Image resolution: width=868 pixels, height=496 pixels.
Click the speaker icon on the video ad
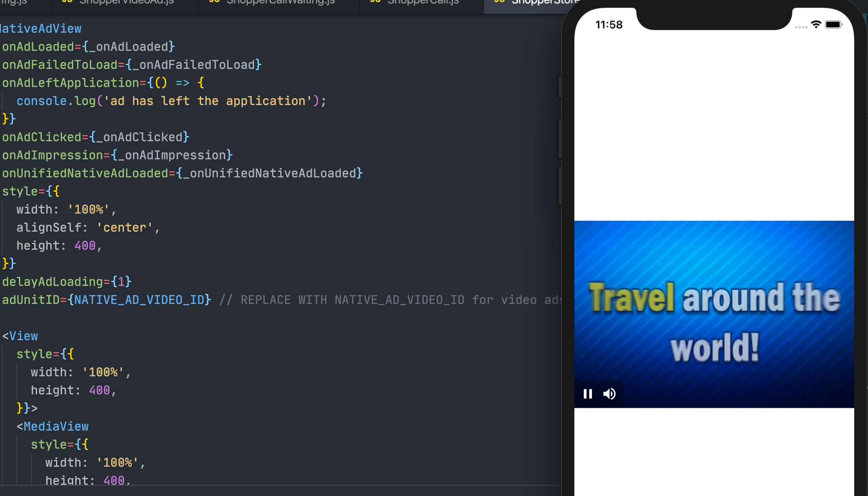click(610, 394)
